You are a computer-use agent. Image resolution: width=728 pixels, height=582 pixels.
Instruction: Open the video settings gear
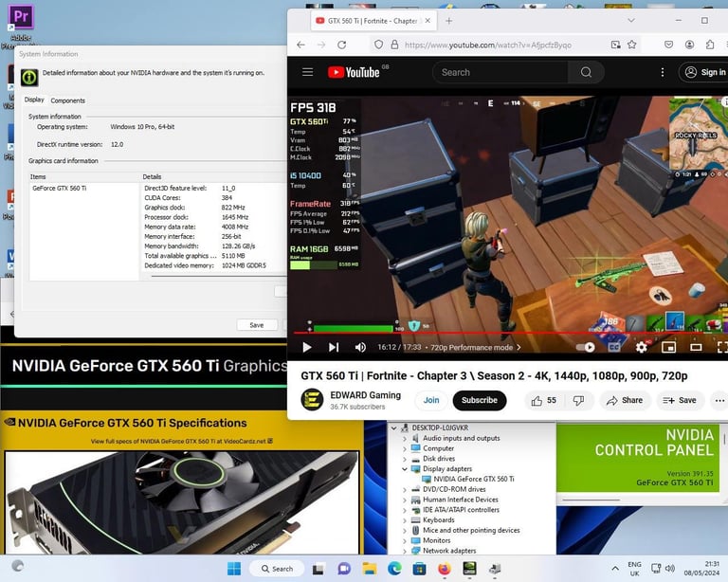coord(641,347)
